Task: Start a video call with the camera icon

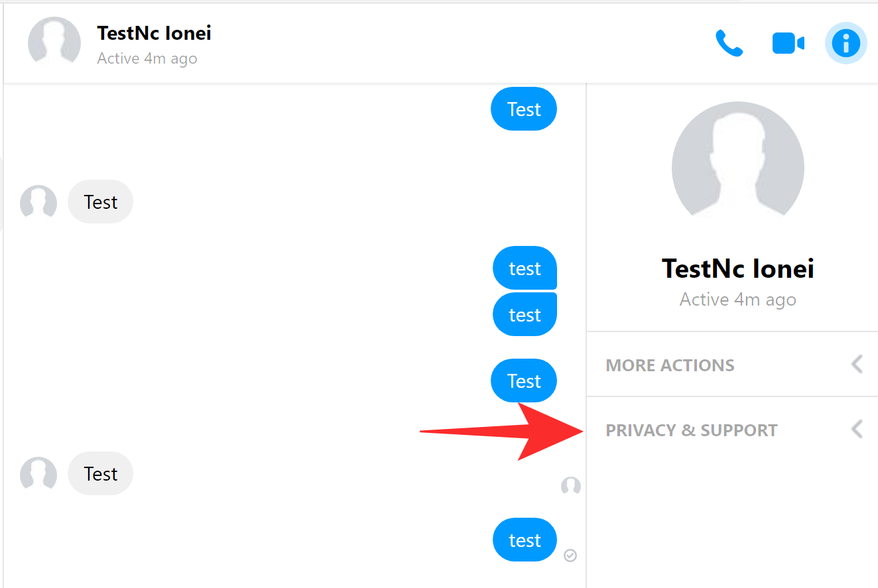Action: pyautogui.click(x=788, y=44)
